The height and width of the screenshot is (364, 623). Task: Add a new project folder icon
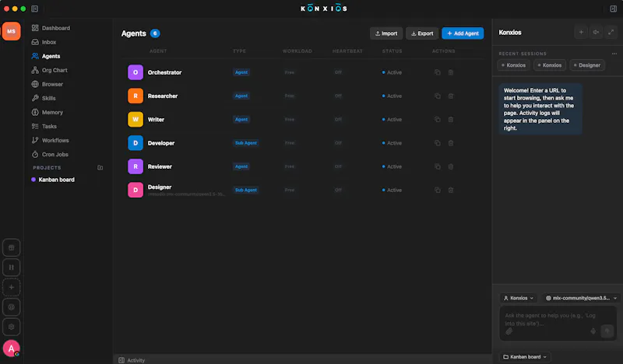(100, 168)
